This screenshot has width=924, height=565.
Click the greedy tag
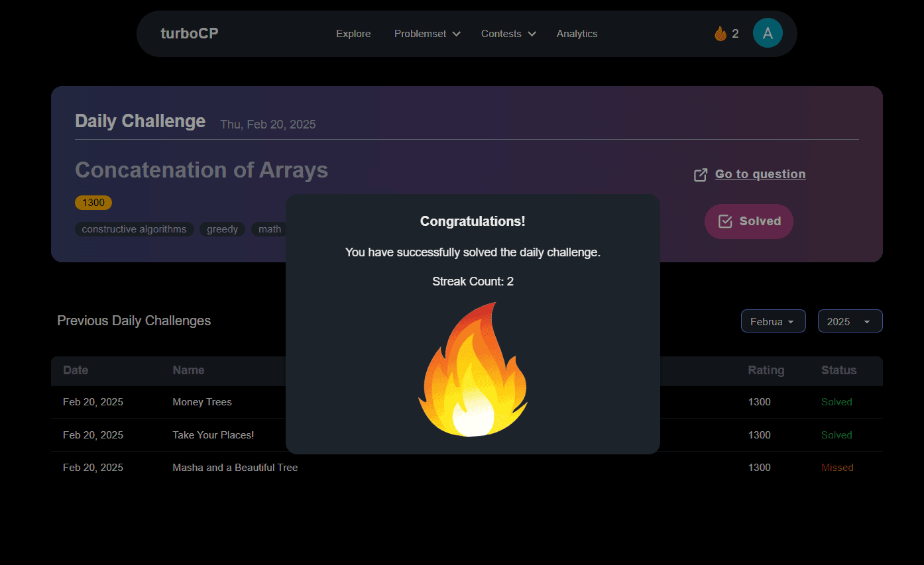(222, 229)
